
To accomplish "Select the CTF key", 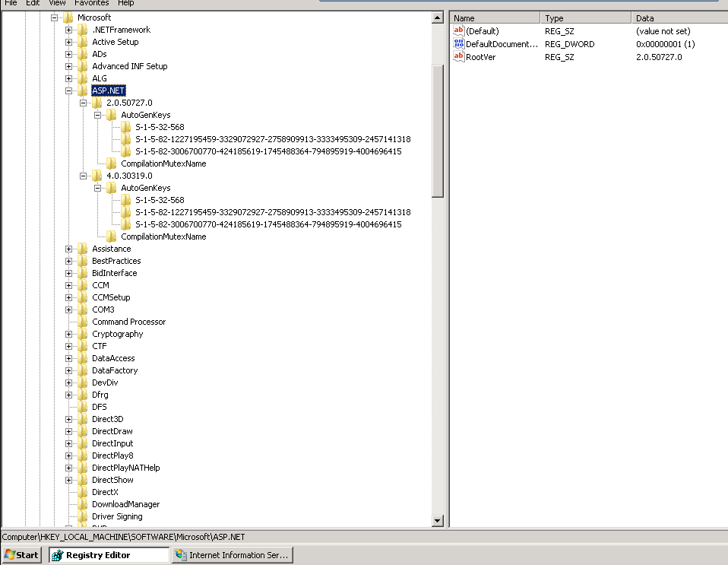I will point(100,346).
